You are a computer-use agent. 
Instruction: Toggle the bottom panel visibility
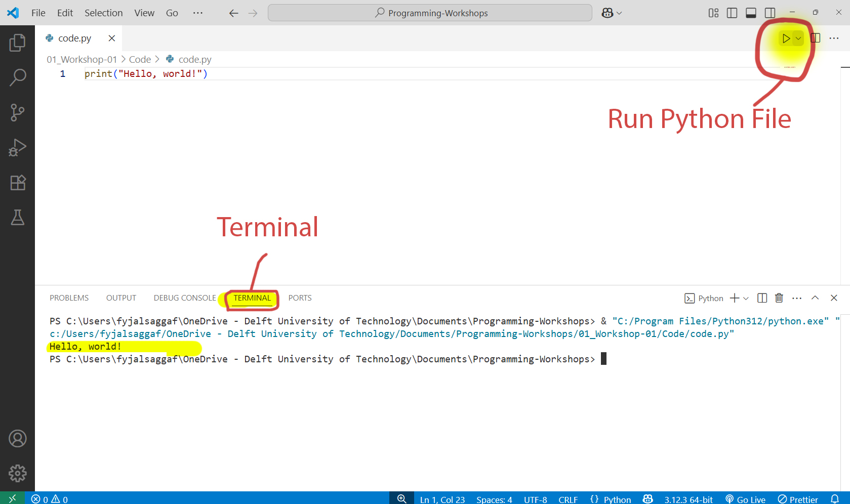coord(751,13)
